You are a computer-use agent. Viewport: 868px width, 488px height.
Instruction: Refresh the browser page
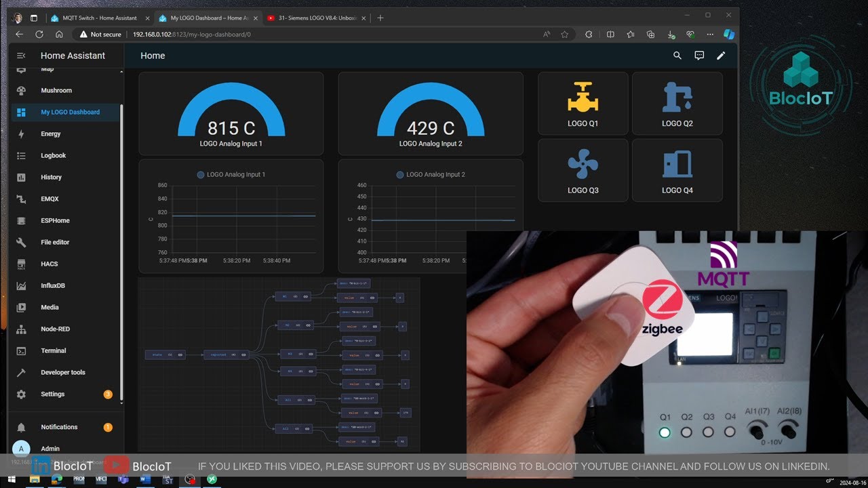click(x=39, y=34)
